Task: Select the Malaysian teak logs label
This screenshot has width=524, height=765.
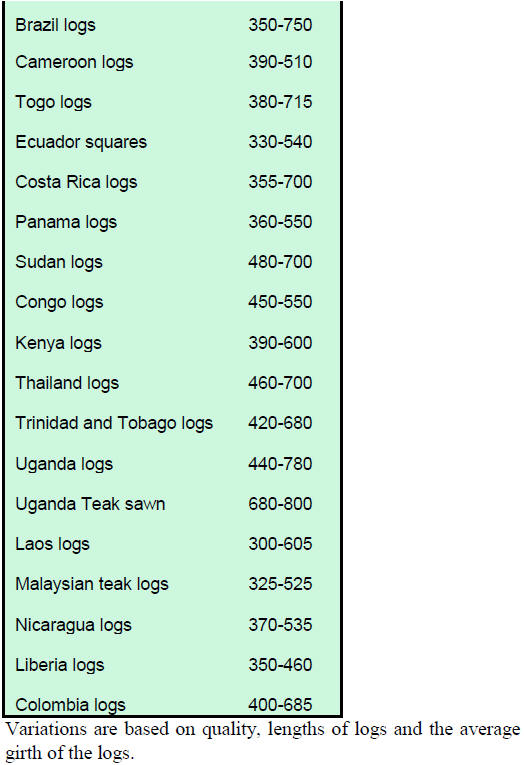Action: tap(92, 584)
